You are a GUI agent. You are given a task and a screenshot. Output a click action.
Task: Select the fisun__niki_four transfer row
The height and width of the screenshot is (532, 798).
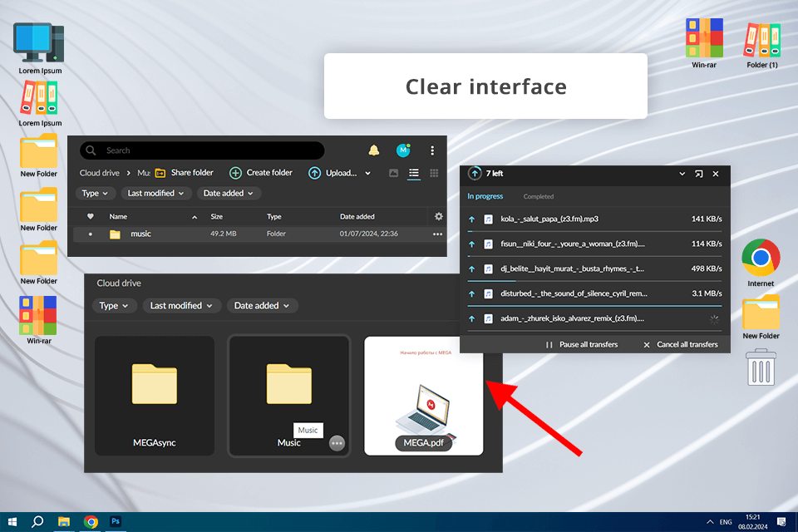(594, 244)
